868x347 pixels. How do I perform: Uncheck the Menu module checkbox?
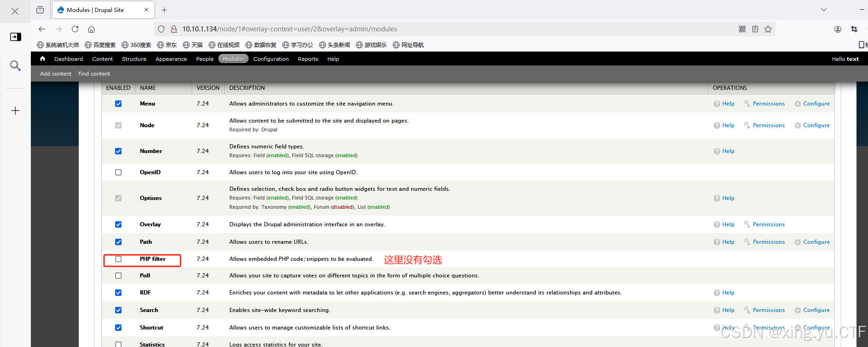pyautogui.click(x=118, y=104)
